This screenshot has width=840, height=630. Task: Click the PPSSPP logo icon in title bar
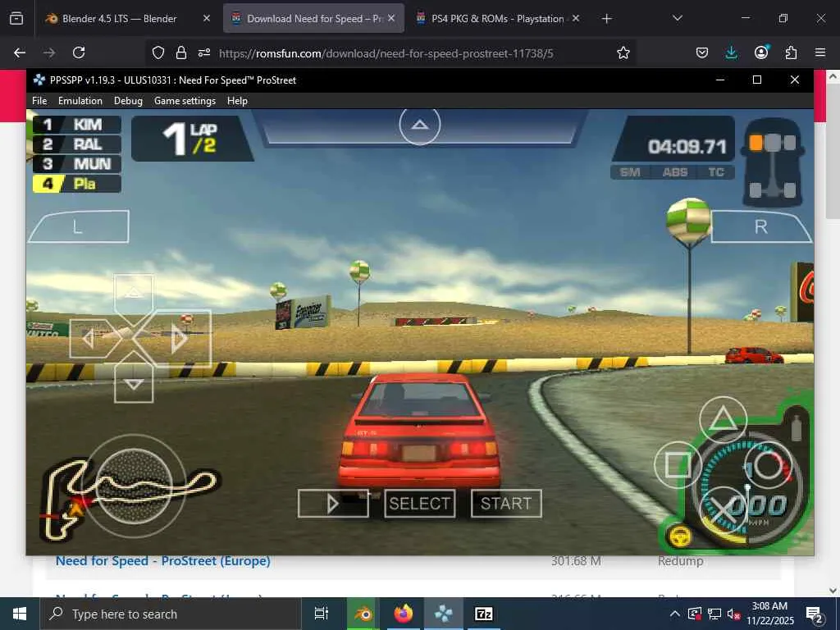point(39,80)
